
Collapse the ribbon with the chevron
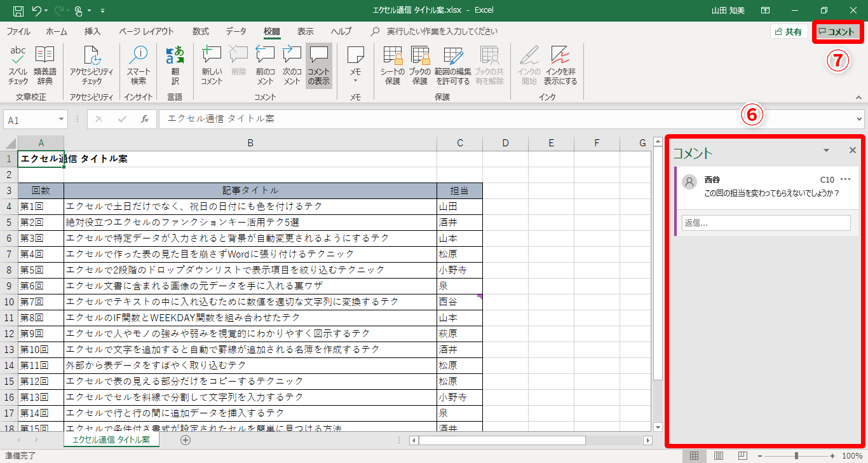[858, 98]
